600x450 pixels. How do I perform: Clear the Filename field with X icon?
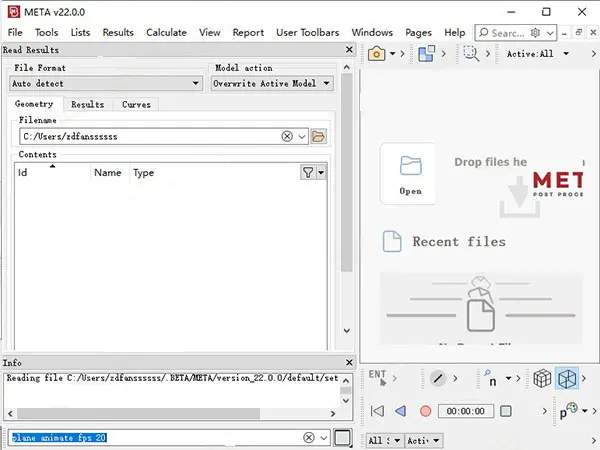287,136
